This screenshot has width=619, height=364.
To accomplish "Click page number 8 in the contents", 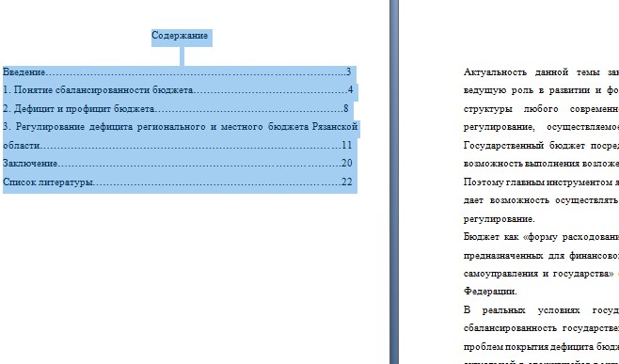I will click(x=346, y=108).
